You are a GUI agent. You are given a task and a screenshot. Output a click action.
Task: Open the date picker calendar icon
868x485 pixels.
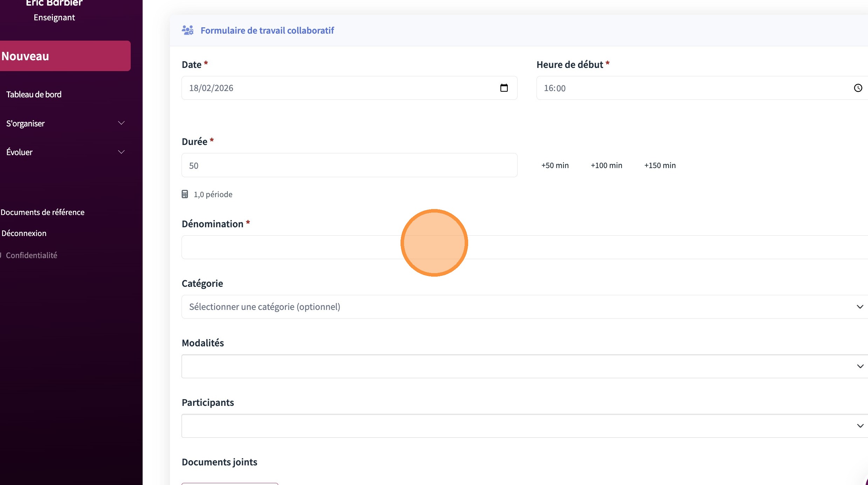(x=504, y=88)
